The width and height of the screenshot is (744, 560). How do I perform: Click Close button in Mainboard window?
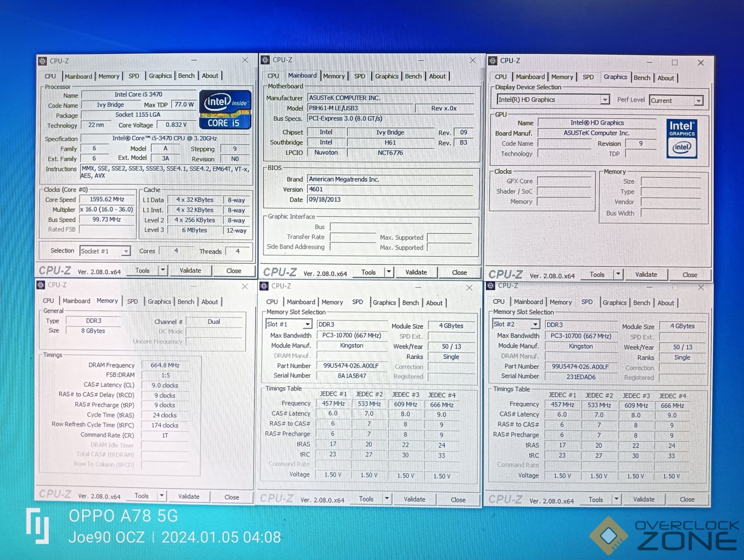click(459, 273)
